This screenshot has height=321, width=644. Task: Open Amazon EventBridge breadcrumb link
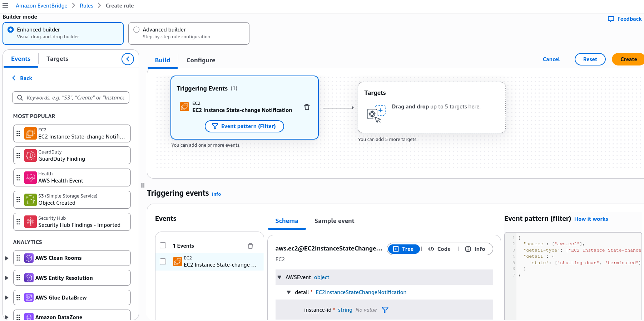point(41,6)
